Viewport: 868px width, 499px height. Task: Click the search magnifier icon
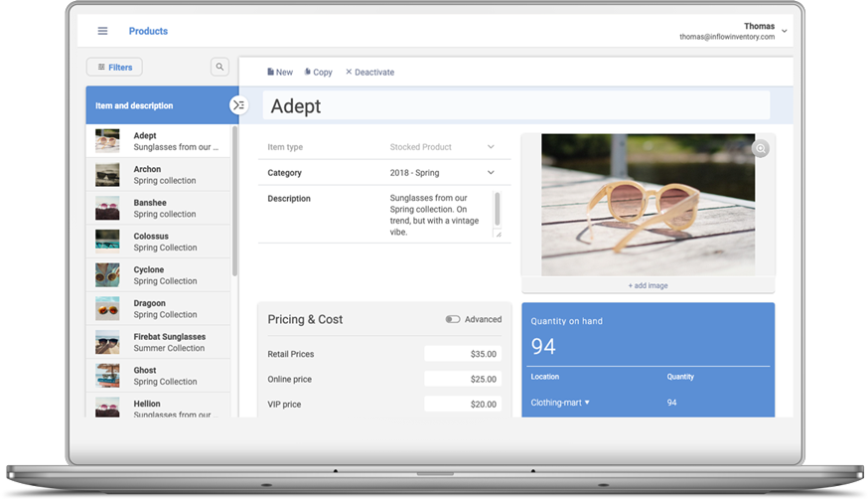point(220,67)
